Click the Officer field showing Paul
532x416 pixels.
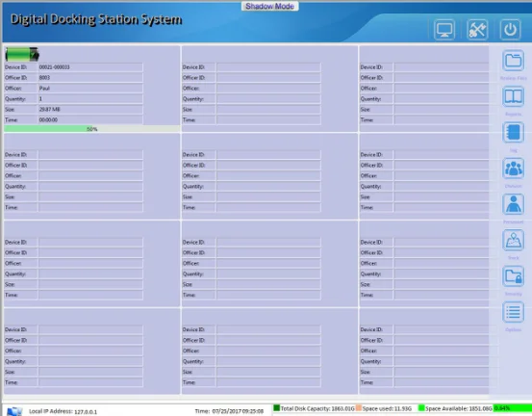(90, 89)
